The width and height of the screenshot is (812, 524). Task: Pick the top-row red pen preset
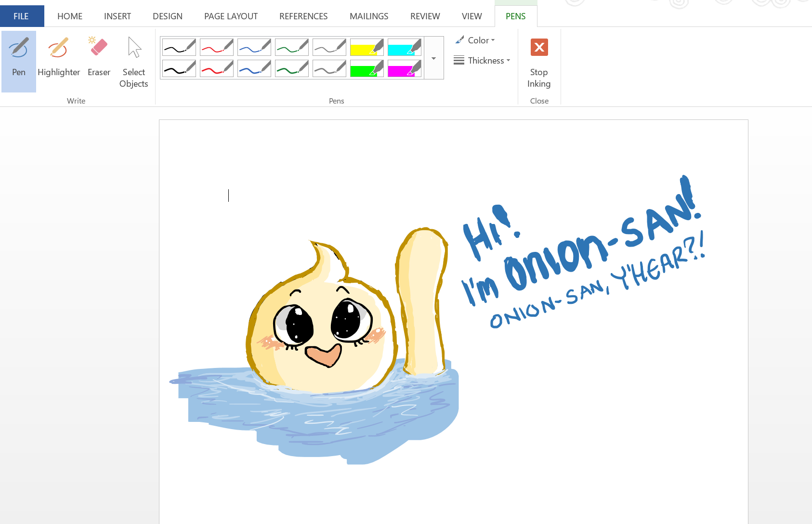pos(217,47)
